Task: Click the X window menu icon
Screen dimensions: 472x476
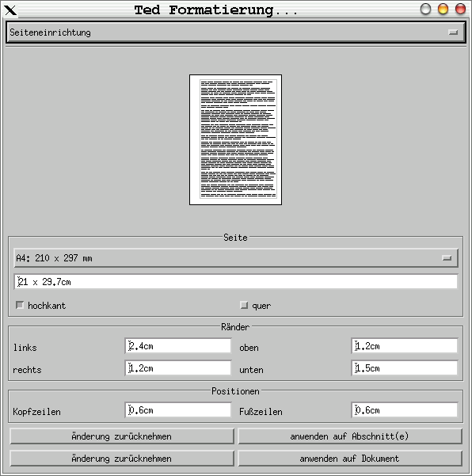Action: [10, 10]
